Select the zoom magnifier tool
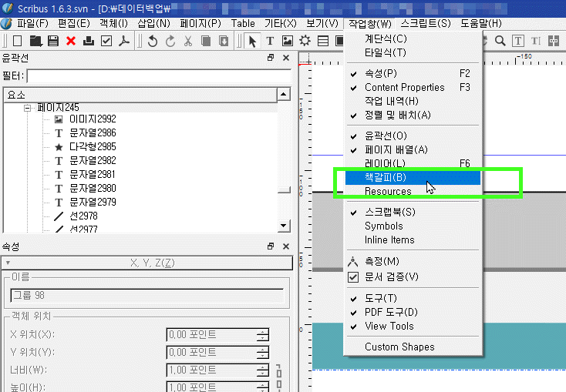This screenshot has height=392, width=566. coord(500,41)
